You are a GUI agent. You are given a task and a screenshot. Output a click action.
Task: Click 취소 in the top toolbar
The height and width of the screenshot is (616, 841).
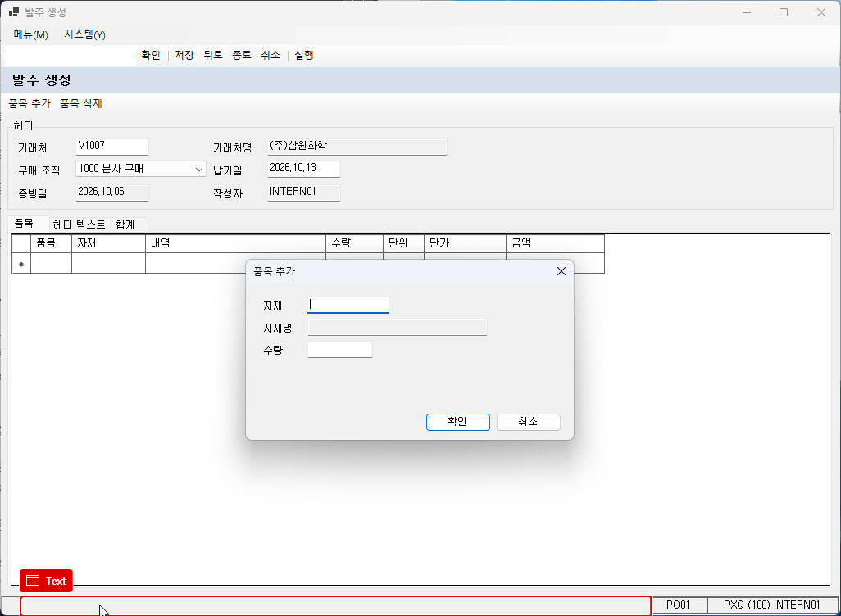coord(270,55)
